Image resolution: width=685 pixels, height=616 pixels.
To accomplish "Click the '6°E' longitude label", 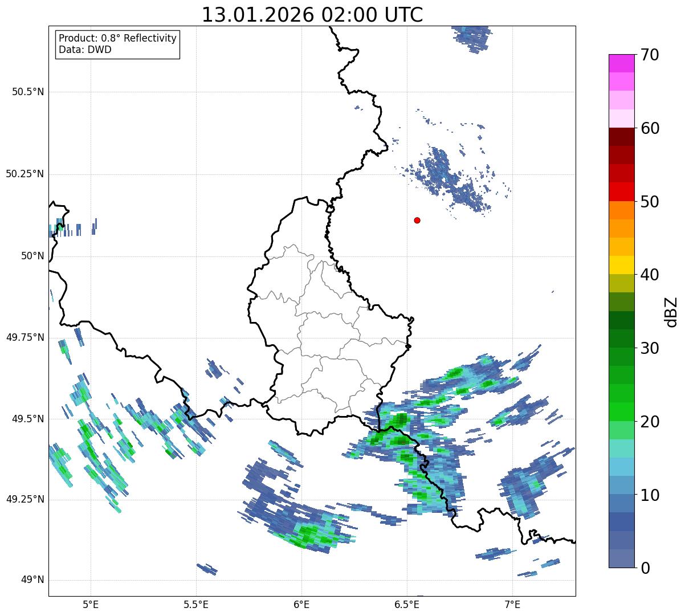I will (301, 604).
